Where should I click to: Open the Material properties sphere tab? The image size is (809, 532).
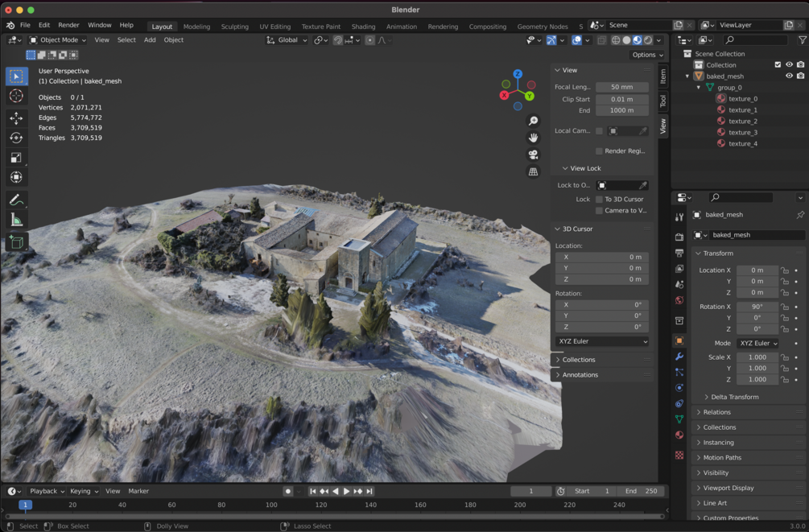pyautogui.click(x=679, y=435)
